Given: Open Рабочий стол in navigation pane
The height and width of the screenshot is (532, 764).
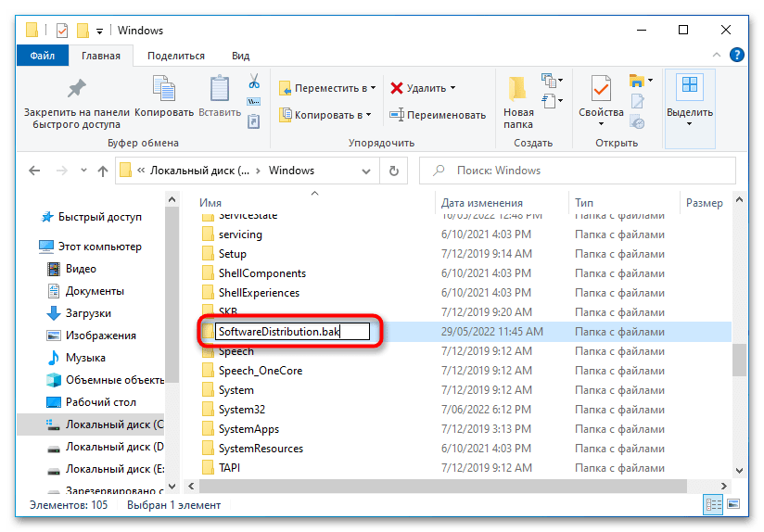Looking at the screenshot, I should pos(91,402).
